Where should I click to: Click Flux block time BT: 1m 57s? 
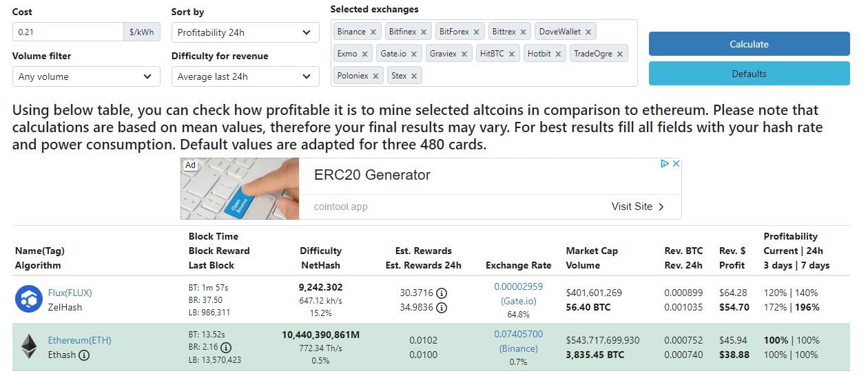pyautogui.click(x=209, y=287)
